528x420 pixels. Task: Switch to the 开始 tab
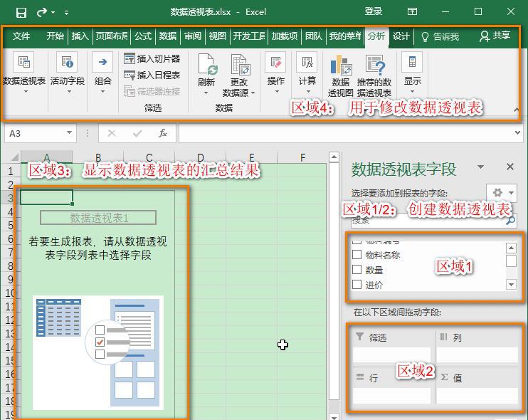tap(56, 36)
